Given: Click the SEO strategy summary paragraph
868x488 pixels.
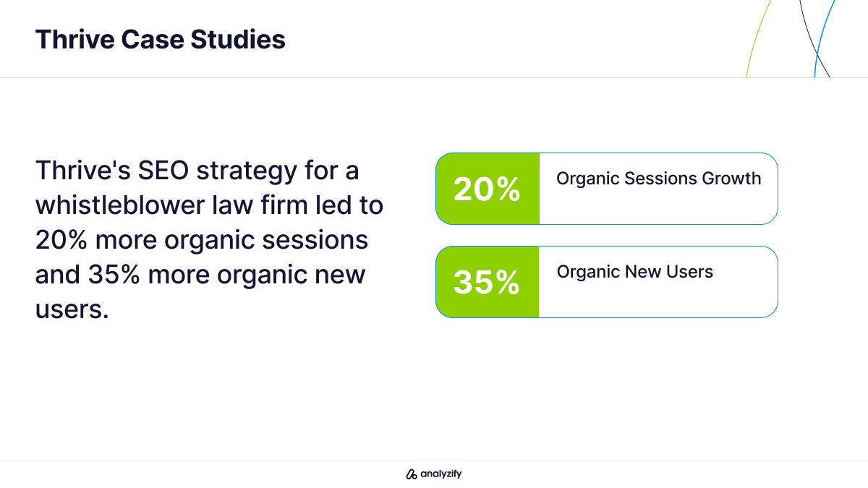Looking at the screenshot, I should pyautogui.click(x=210, y=241).
